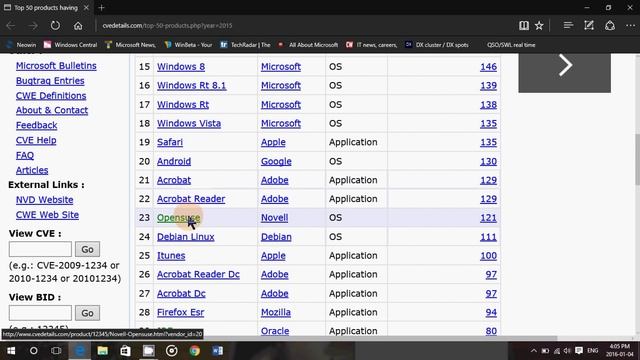Open File Explorer taskbar icon
Screen dimensions: 640x360
click(102, 351)
